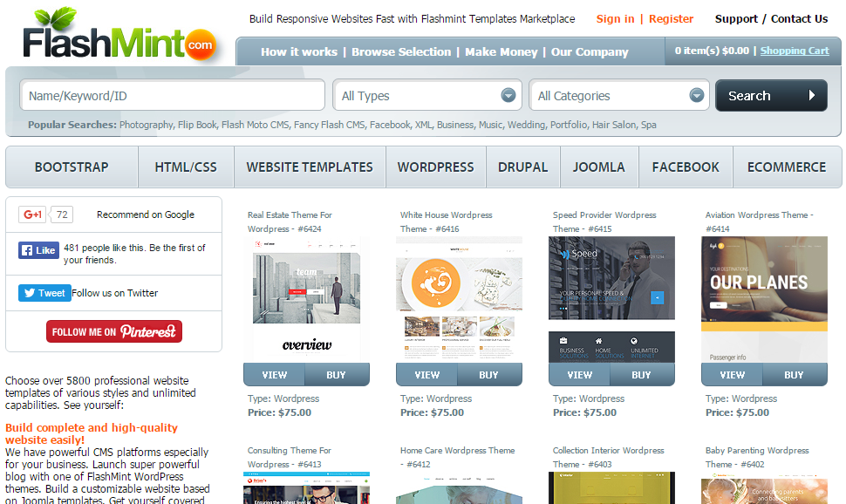This screenshot has height=504, width=846.
Task: Buy the Aviation Wordpress Theme #6414
Action: (794, 375)
